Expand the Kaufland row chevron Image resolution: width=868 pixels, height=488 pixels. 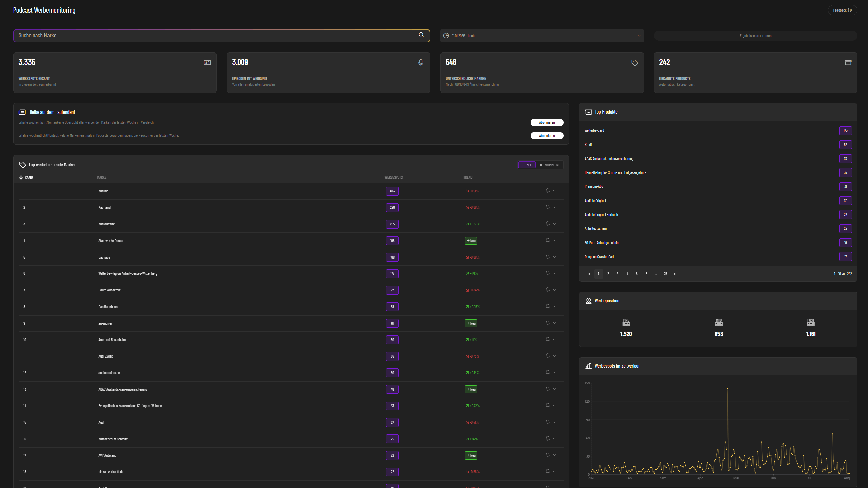(x=554, y=207)
